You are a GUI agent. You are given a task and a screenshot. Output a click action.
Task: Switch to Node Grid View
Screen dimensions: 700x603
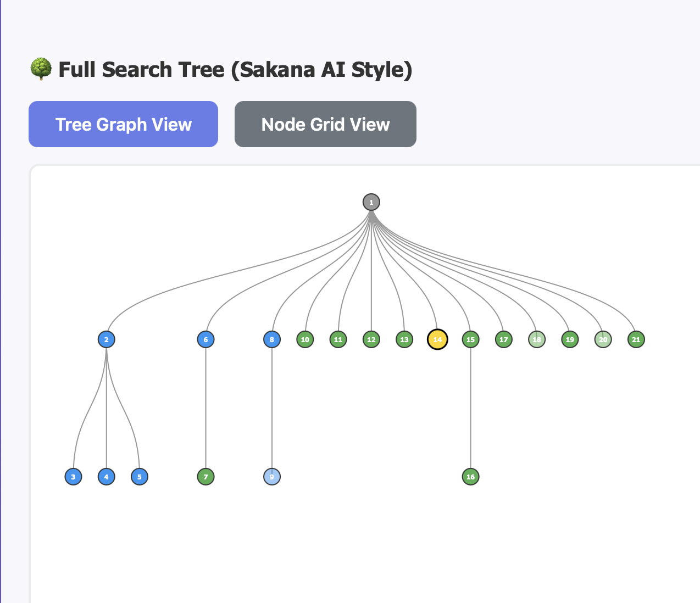click(x=325, y=124)
